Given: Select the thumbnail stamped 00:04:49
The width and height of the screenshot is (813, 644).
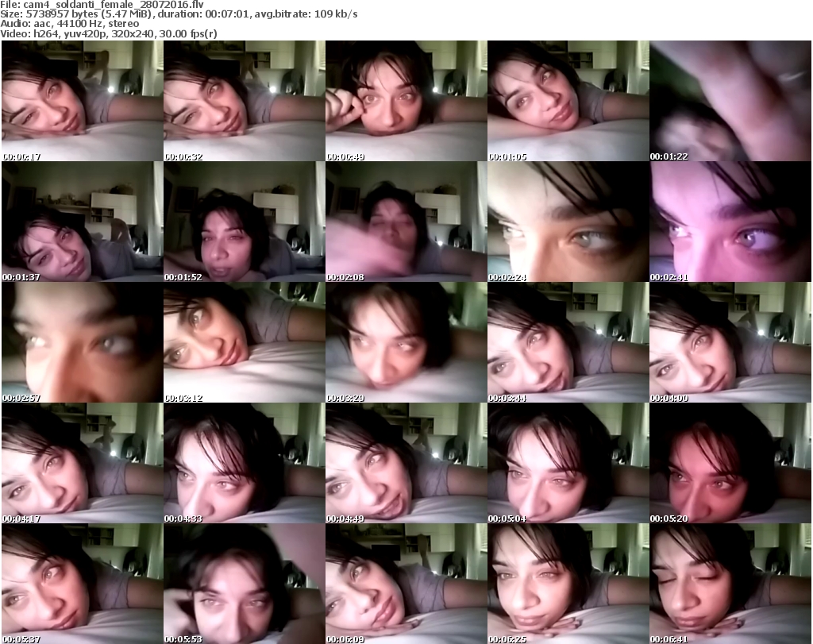Looking at the screenshot, I should coord(406,463).
